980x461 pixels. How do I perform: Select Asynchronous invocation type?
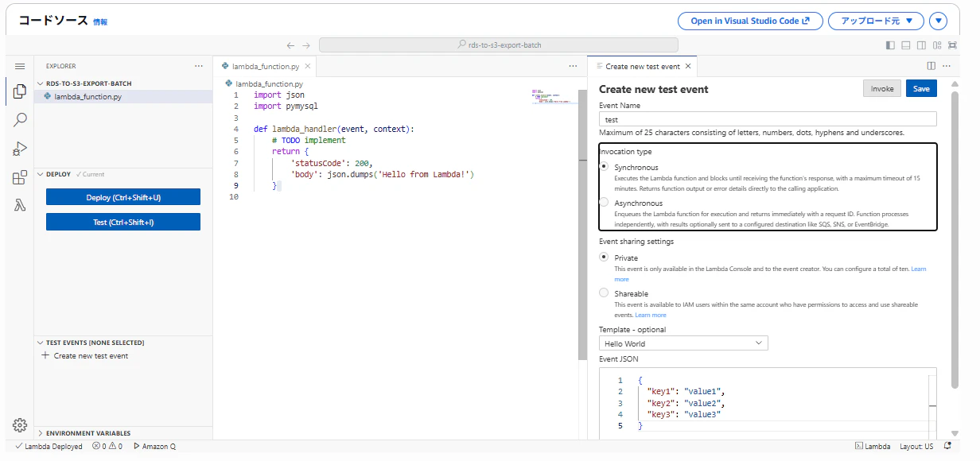tap(604, 203)
